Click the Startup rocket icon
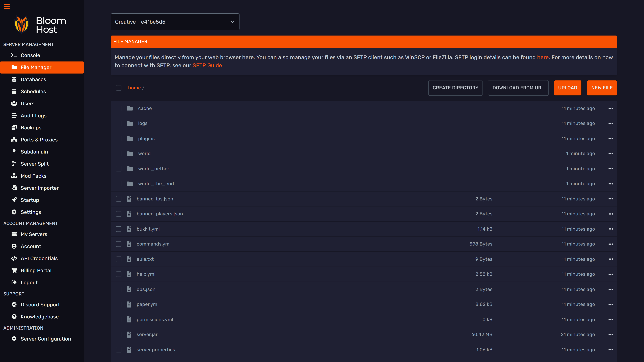 (14, 200)
